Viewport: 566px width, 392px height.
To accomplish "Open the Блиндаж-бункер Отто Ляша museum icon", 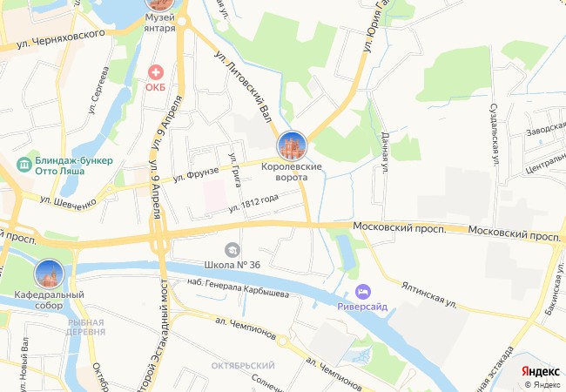I will tap(24, 166).
